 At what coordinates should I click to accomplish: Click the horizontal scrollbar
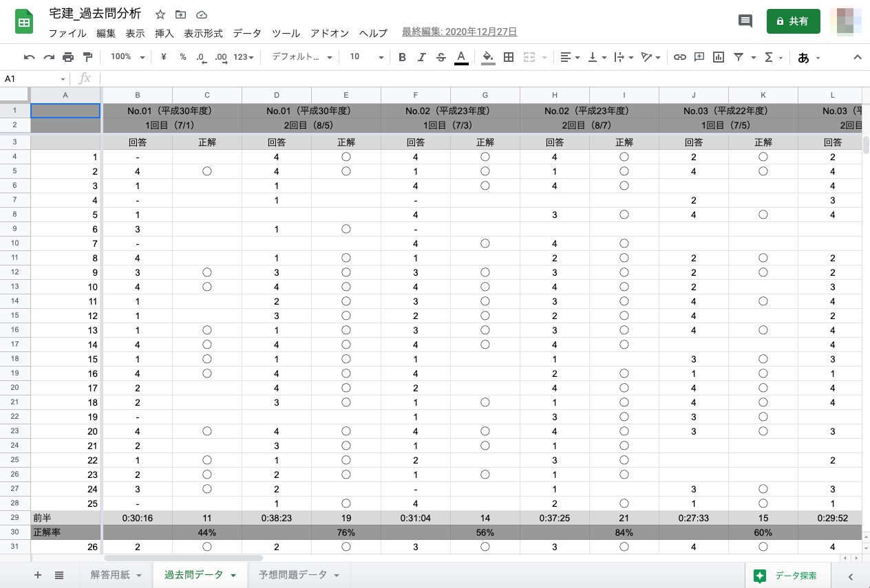pyautogui.click(x=184, y=558)
